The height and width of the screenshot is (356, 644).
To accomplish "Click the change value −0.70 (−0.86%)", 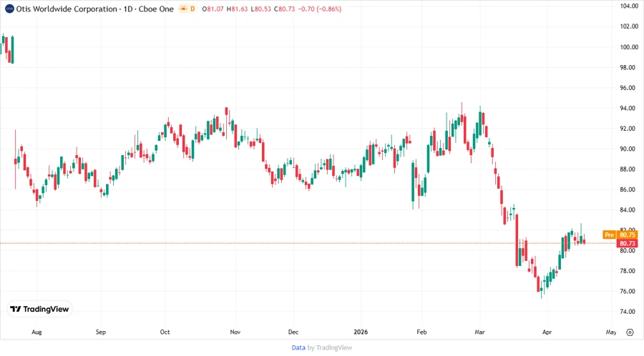I will 320,9.
